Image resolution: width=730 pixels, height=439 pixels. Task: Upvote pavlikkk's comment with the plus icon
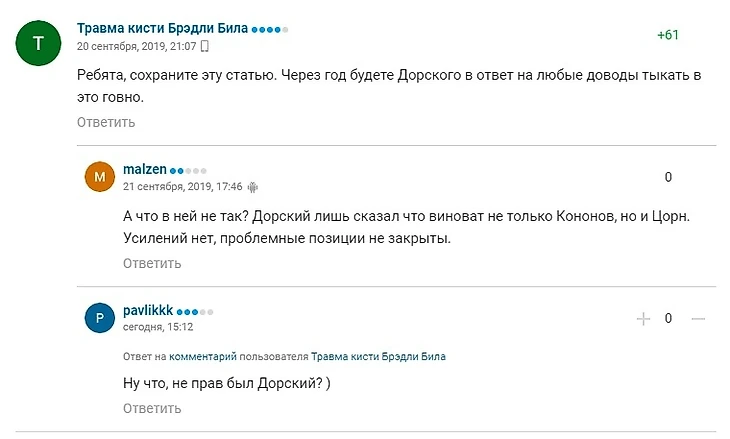coord(643,318)
